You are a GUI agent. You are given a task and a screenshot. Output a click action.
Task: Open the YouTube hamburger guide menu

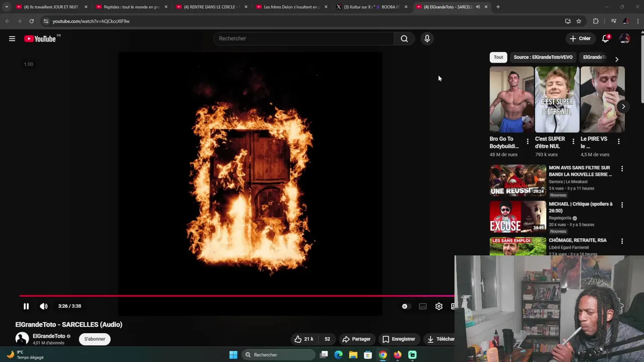(12, 39)
